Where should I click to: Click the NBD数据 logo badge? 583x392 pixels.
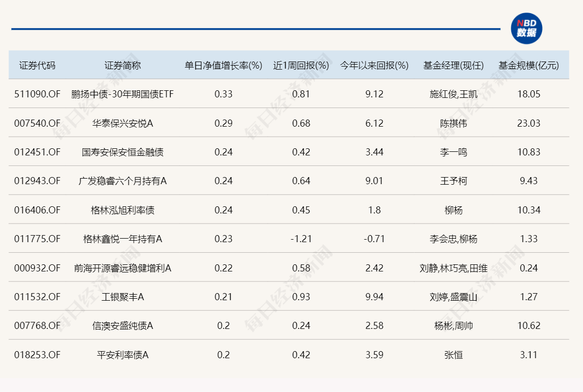pyautogui.click(x=526, y=29)
